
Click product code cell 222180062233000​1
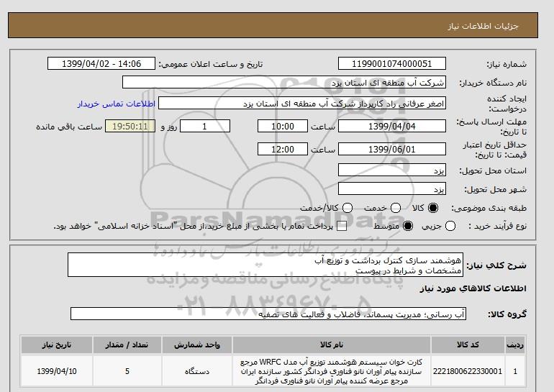(x=468, y=371)
